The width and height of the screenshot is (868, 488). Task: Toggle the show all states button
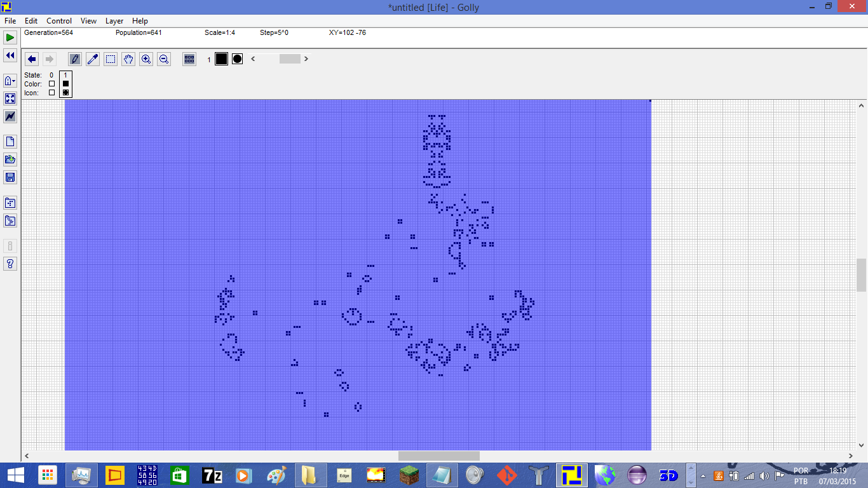coord(189,59)
